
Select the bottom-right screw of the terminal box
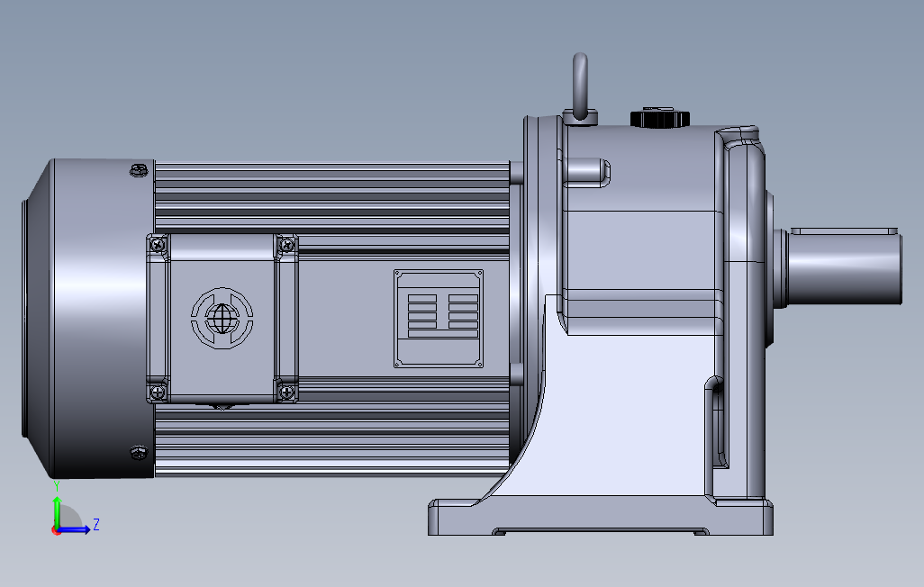point(287,392)
